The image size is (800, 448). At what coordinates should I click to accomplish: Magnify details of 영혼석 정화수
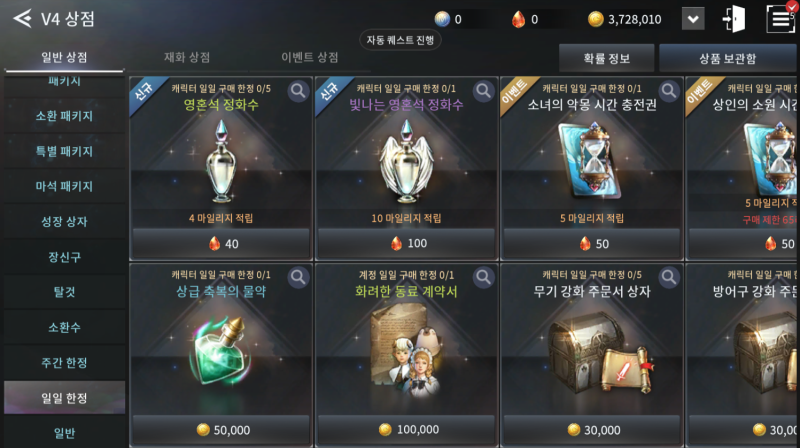(298, 91)
